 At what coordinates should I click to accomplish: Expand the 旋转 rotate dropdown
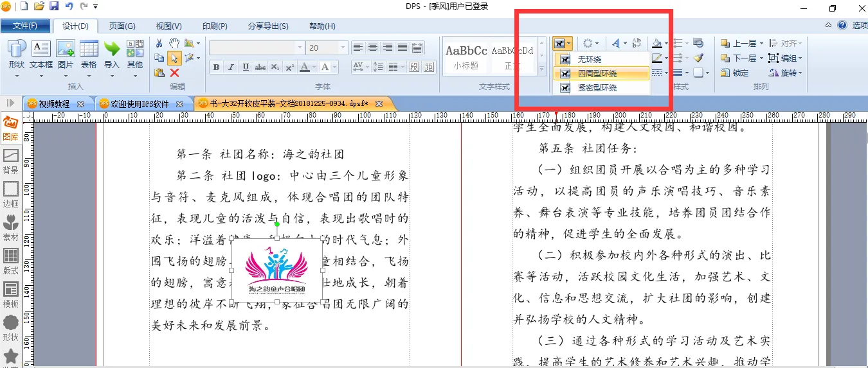point(800,73)
